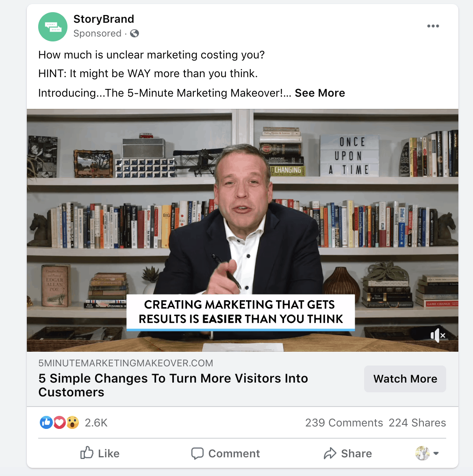Click the Watch More button
Image resolution: width=473 pixels, height=476 pixels.
coord(405,379)
